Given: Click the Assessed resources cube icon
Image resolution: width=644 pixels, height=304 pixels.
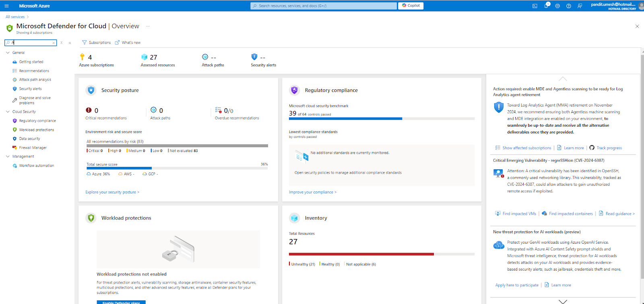Looking at the screenshot, I should (144, 57).
